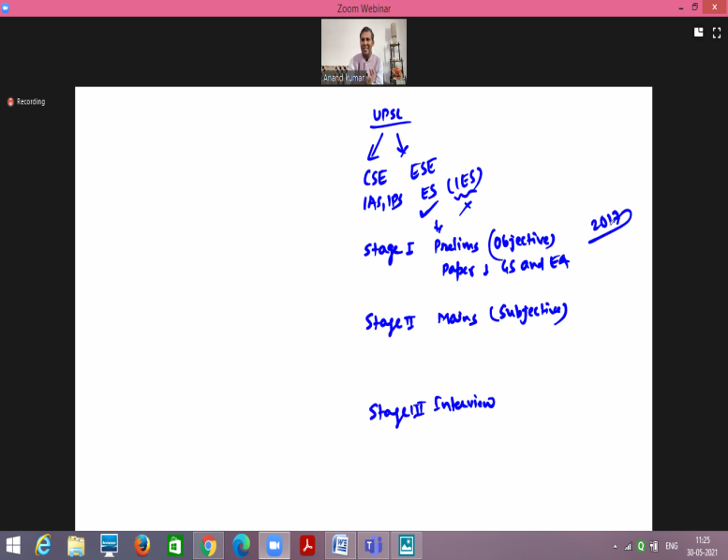The image size is (728, 560).
Task: Open Photos app in taskbar
Action: (x=407, y=545)
